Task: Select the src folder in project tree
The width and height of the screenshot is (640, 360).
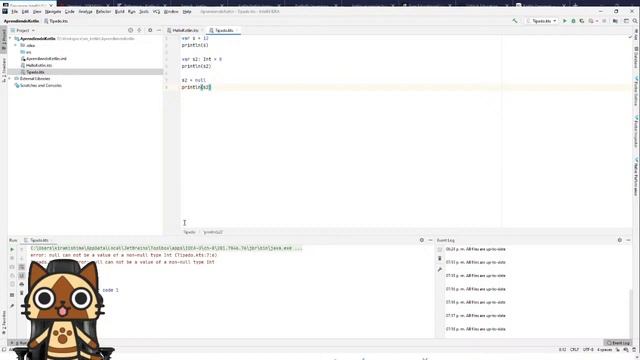Action: pos(26,52)
